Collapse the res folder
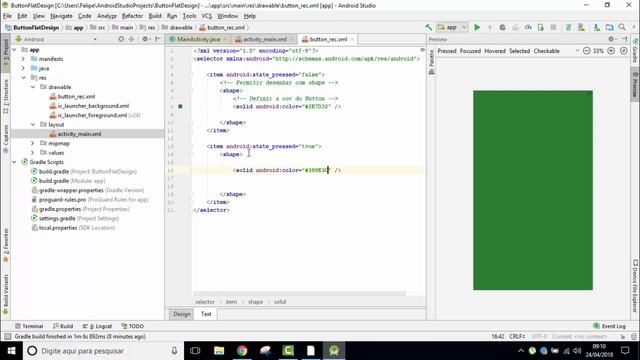 pyautogui.click(x=23, y=78)
